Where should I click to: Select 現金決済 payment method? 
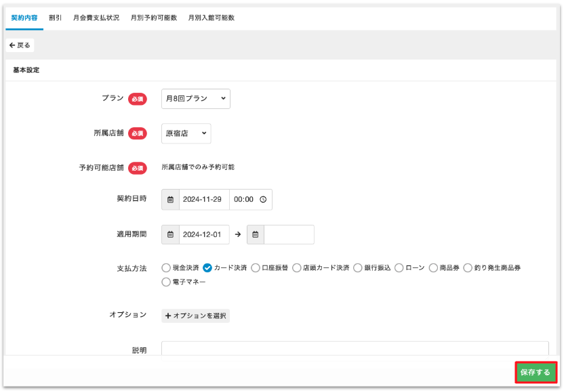click(x=166, y=268)
